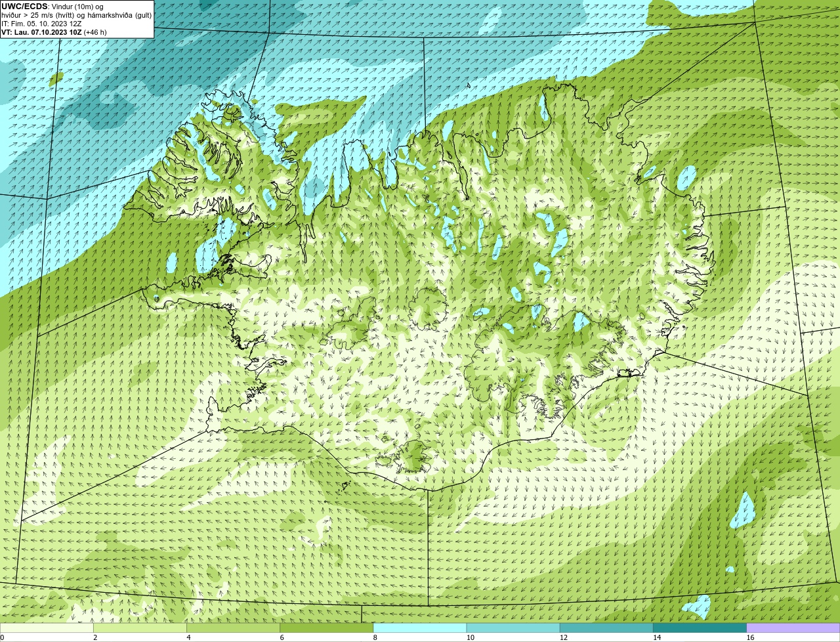Click the '4' label on the color scale
This screenshot has height=642, width=840.
[188, 637]
